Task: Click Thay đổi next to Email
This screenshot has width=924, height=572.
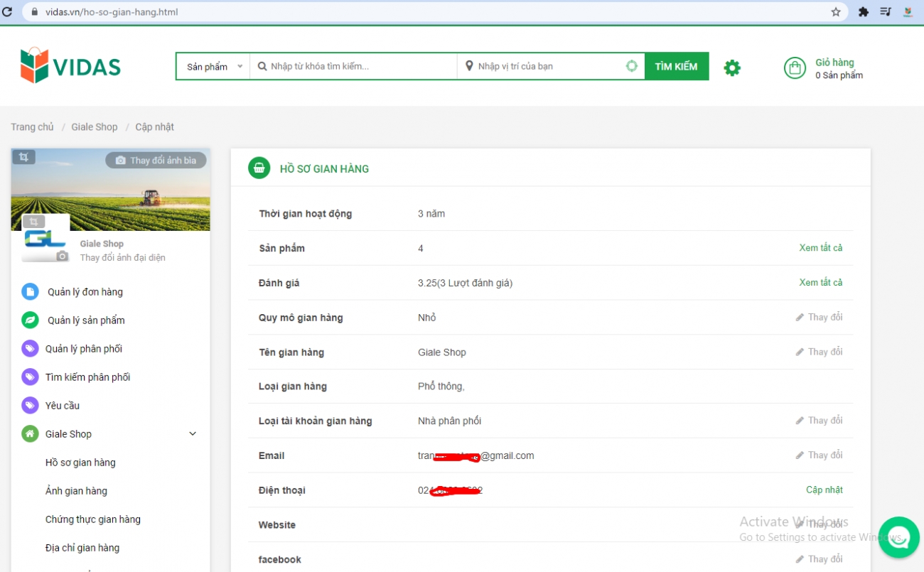Action: tap(819, 455)
